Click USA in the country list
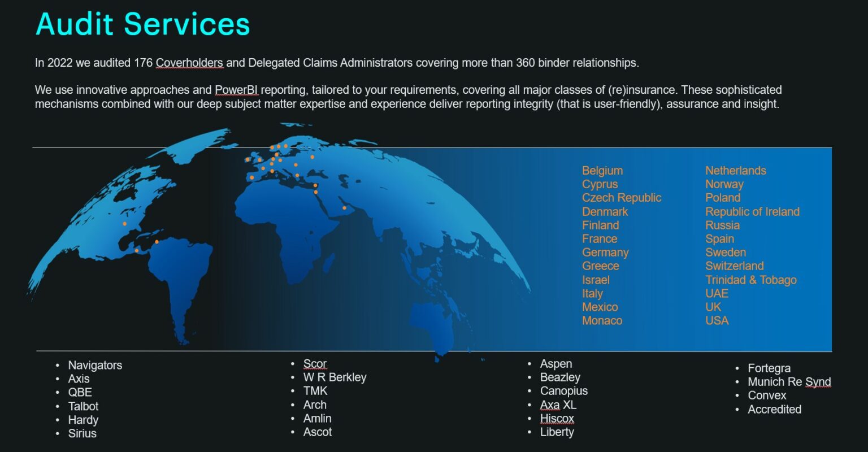 point(717,321)
